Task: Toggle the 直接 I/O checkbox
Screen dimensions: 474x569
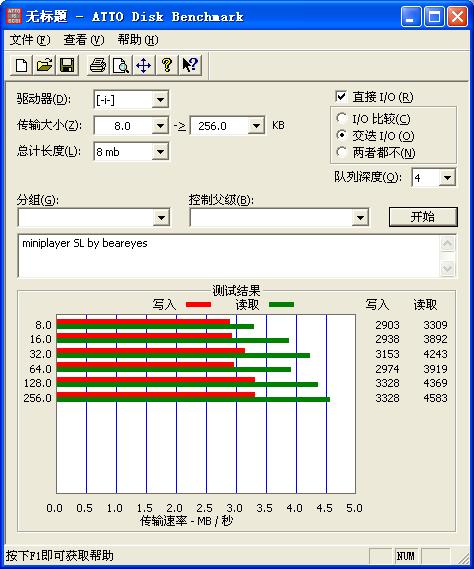Action: point(341,97)
